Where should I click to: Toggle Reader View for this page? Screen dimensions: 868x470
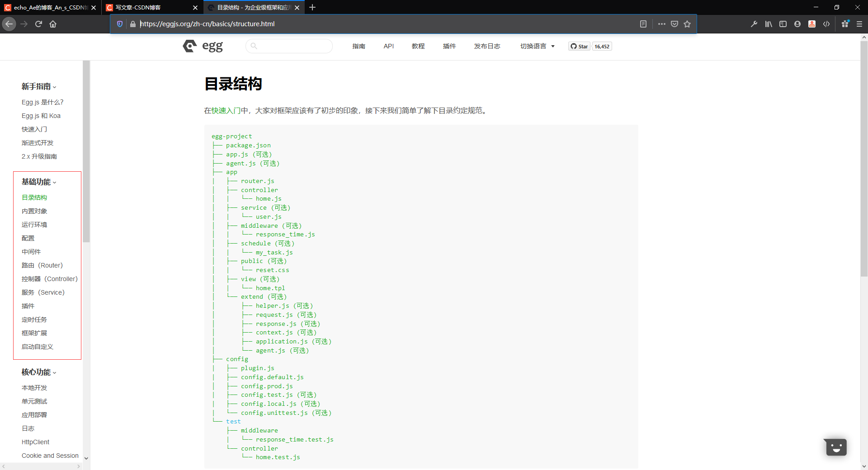coord(643,24)
